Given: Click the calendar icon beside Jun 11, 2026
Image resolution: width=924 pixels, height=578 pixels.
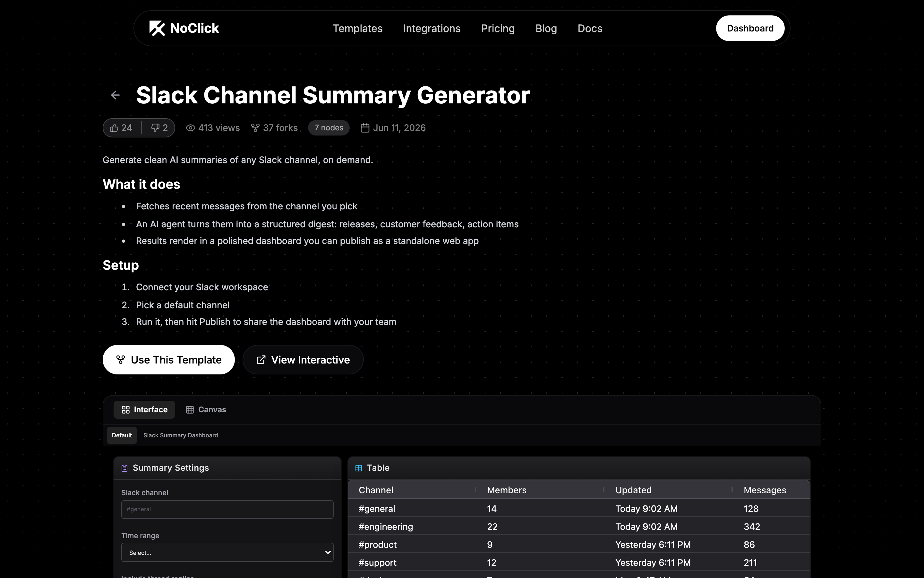Looking at the screenshot, I should point(365,128).
